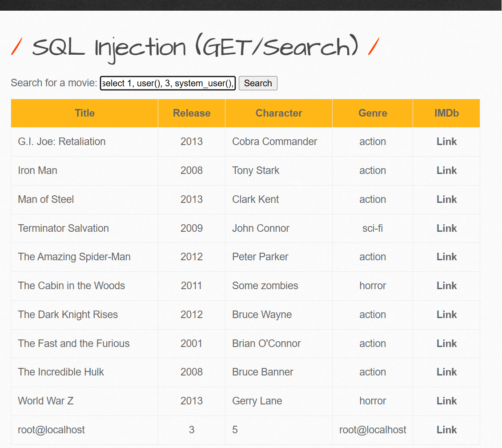Click the 'Bruce Wayne' character cell
The image size is (502, 448).
tap(278, 315)
